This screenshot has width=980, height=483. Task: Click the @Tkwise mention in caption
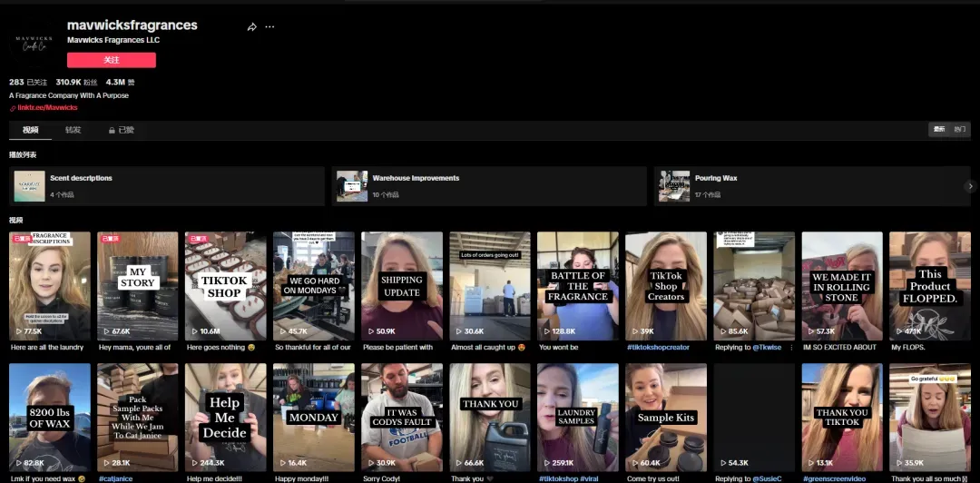[767, 347]
